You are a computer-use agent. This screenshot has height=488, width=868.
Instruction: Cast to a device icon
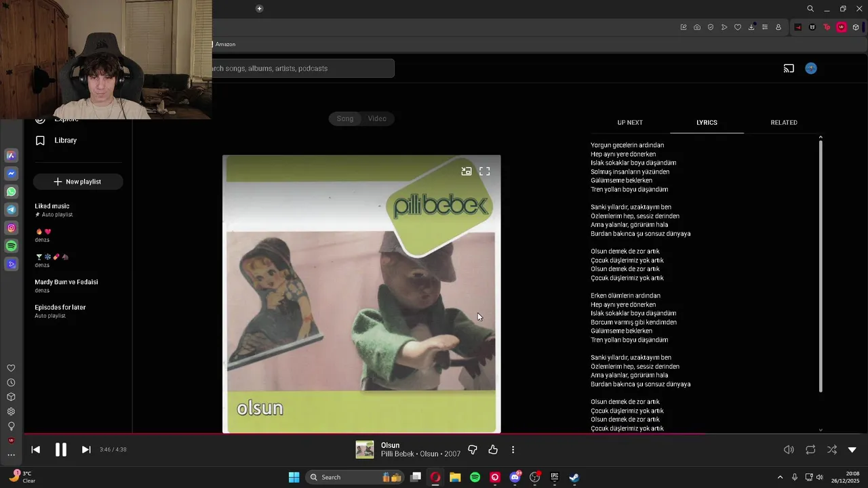789,68
